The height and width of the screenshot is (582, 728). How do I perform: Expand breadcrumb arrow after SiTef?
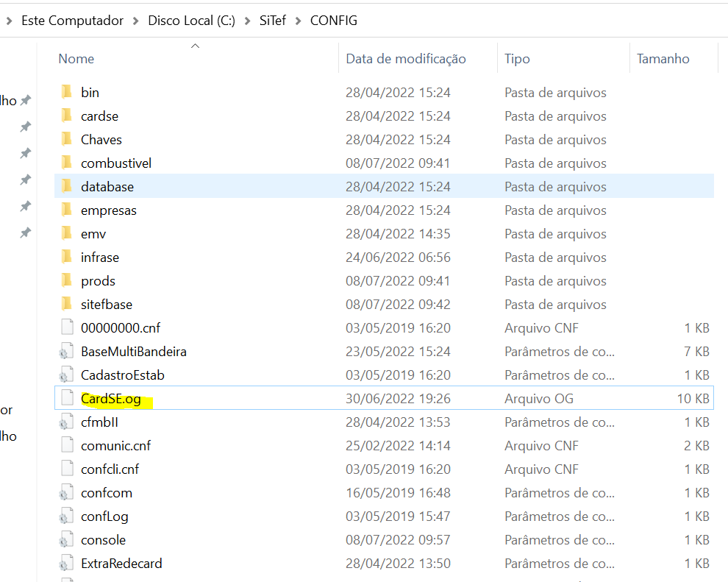(298, 21)
